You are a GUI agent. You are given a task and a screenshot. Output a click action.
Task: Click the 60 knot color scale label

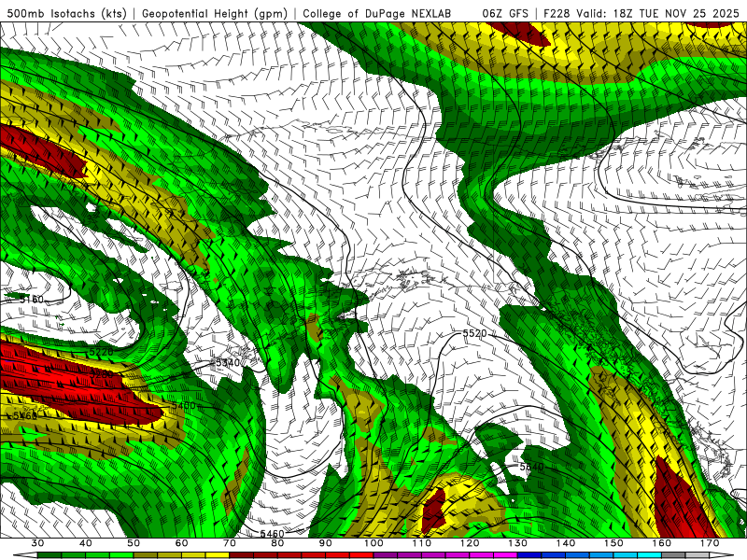(181, 543)
